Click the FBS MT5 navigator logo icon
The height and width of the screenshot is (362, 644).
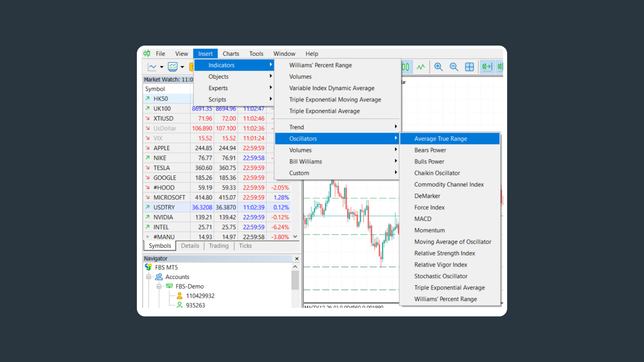149,267
